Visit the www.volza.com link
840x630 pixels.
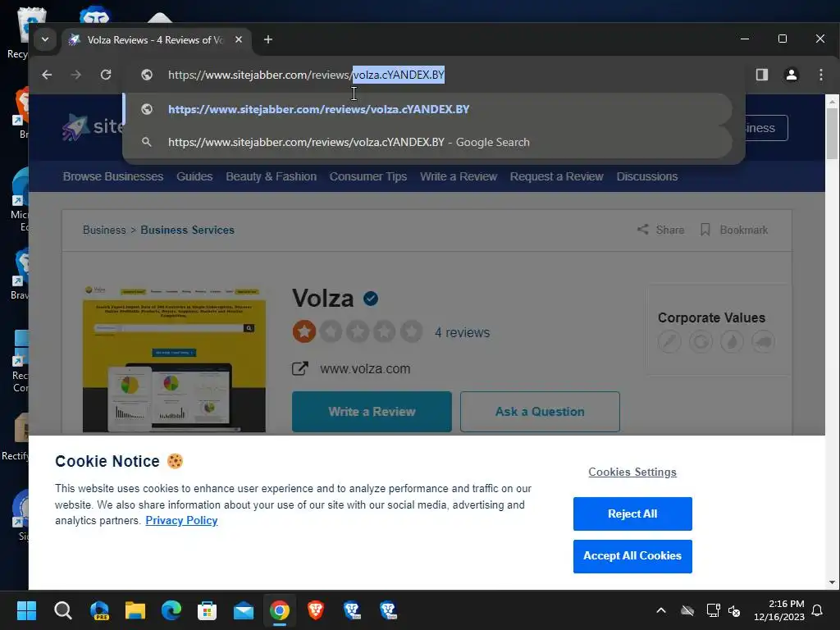click(x=365, y=368)
